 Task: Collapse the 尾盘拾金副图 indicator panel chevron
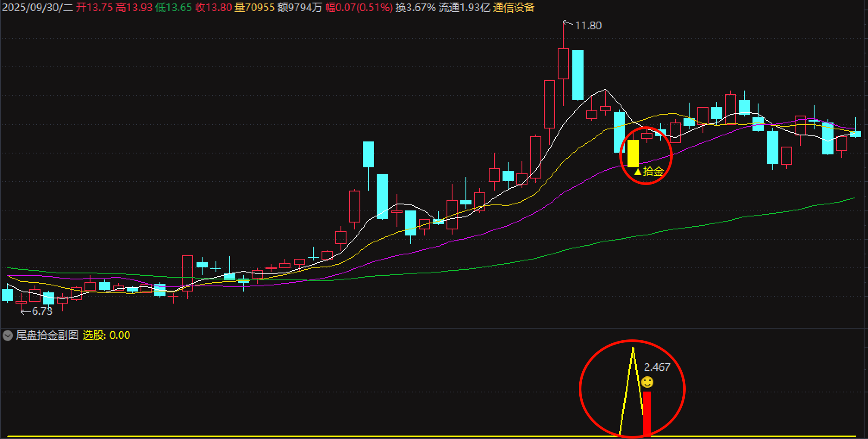point(8,336)
